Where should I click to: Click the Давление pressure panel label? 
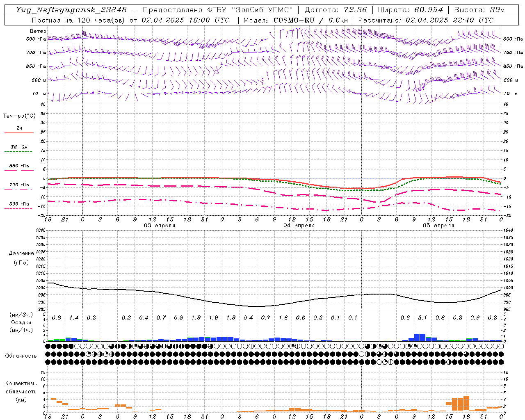coord(21,253)
